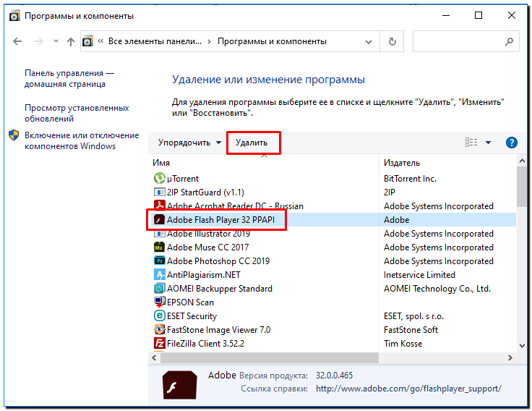Click the Adobe Acrobat Reader DC icon
This screenshot has width=532, height=411.
point(160,205)
